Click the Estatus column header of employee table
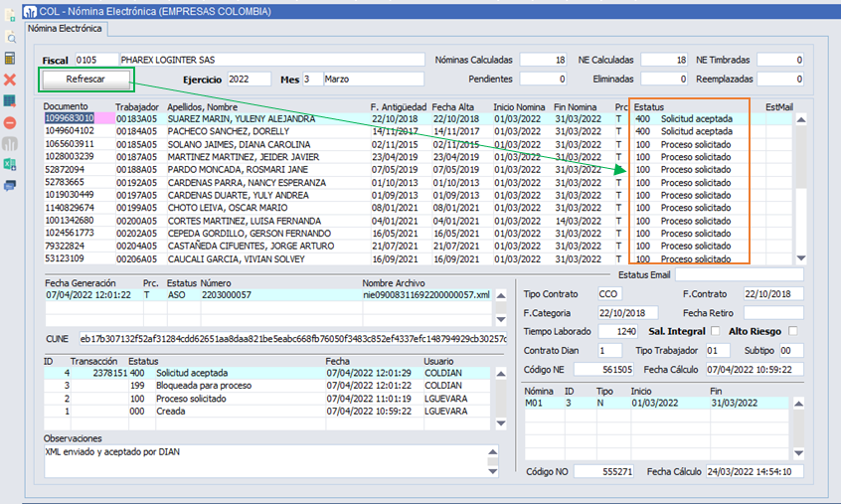This screenshot has width=841, height=504. [648, 106]
